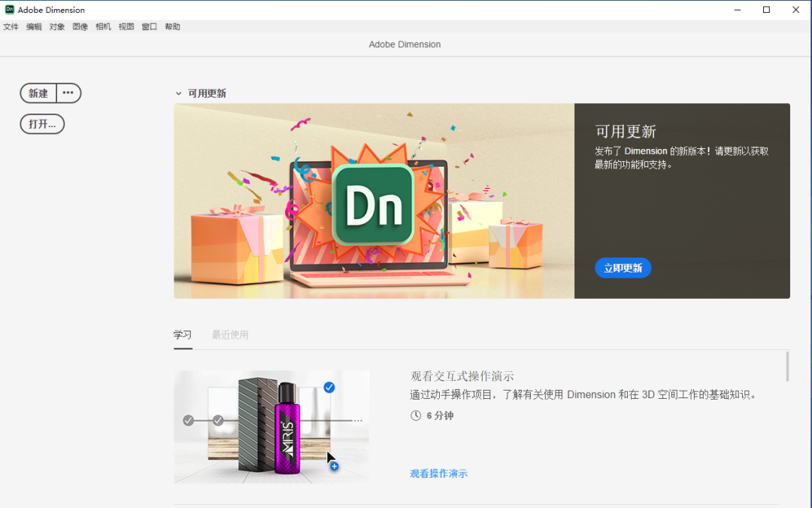Select the 学习 tab

(x=183, y=334)
